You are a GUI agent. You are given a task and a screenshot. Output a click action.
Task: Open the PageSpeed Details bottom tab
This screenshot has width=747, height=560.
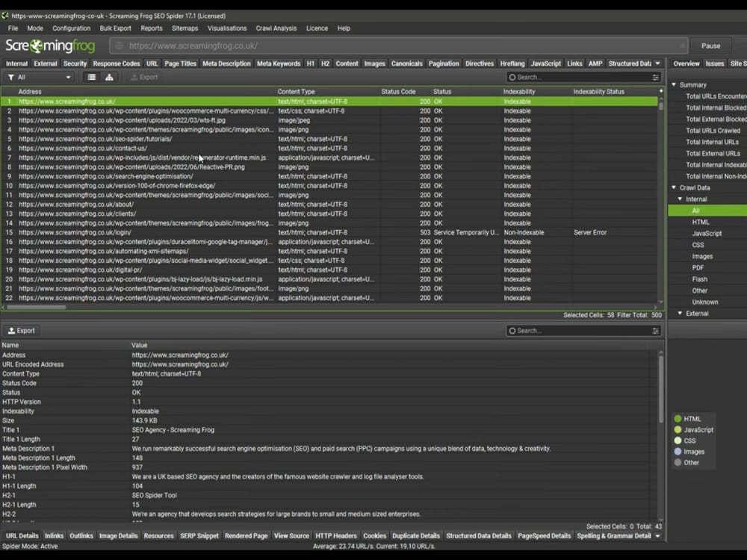click(544, 535)
